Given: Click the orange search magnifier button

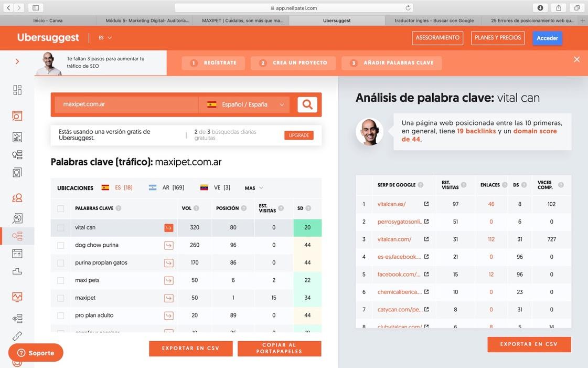Looking at the screenshot, I should coord(307,104).
